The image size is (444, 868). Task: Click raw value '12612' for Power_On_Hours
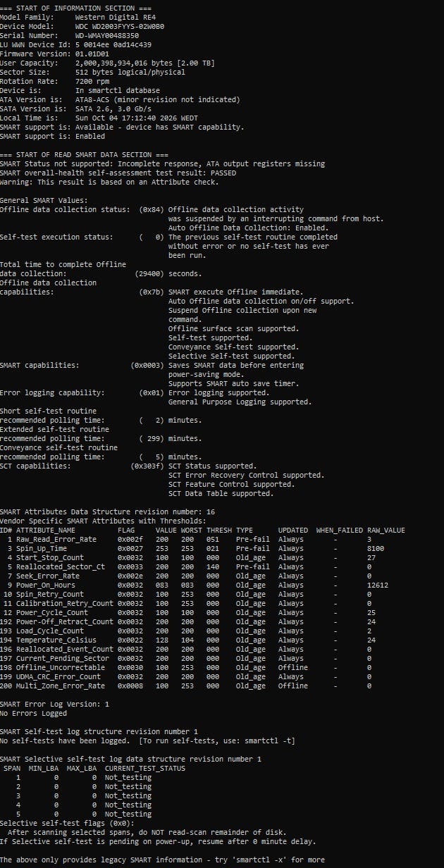pyautogui.click(x=378, y=585)
